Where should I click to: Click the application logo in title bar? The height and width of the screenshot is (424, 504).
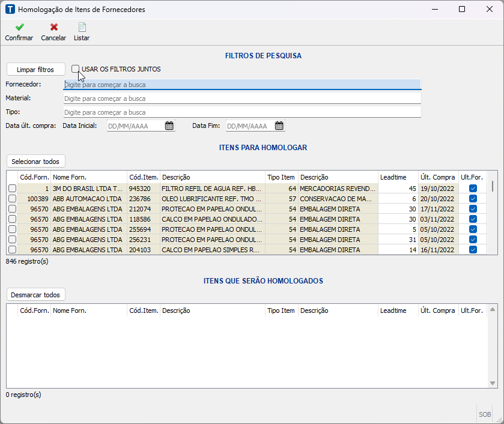10,10
